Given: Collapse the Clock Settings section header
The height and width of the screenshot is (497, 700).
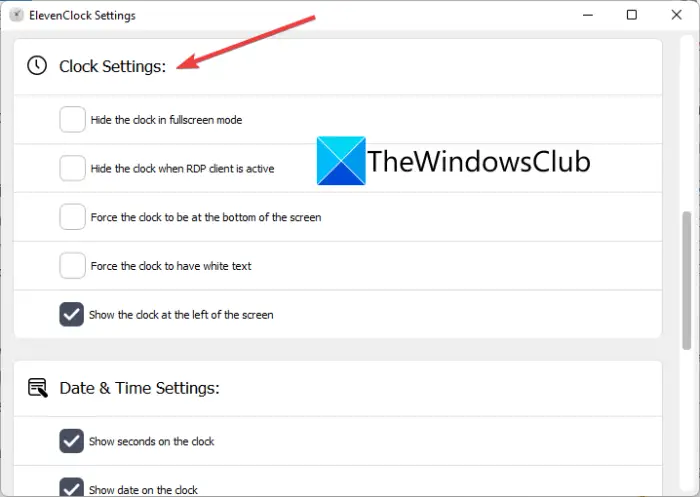Looking at the screenshot, I should [338, 67].
